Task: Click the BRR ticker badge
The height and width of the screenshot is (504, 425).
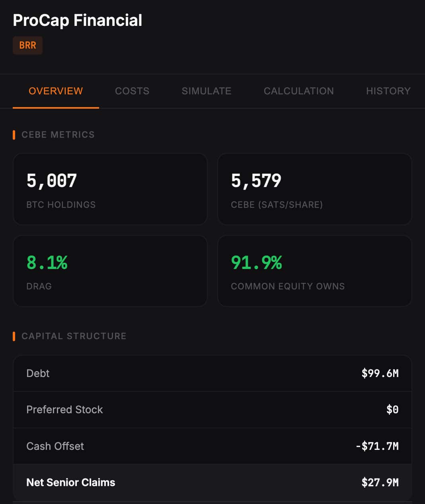Action: pyautogui.click(x=27, y=45)
